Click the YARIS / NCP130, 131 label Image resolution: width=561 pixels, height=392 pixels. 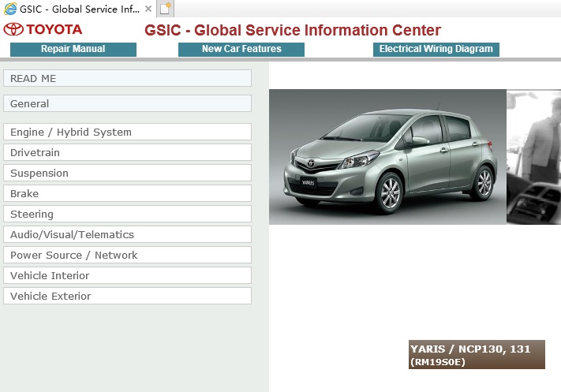click(477, 354)
